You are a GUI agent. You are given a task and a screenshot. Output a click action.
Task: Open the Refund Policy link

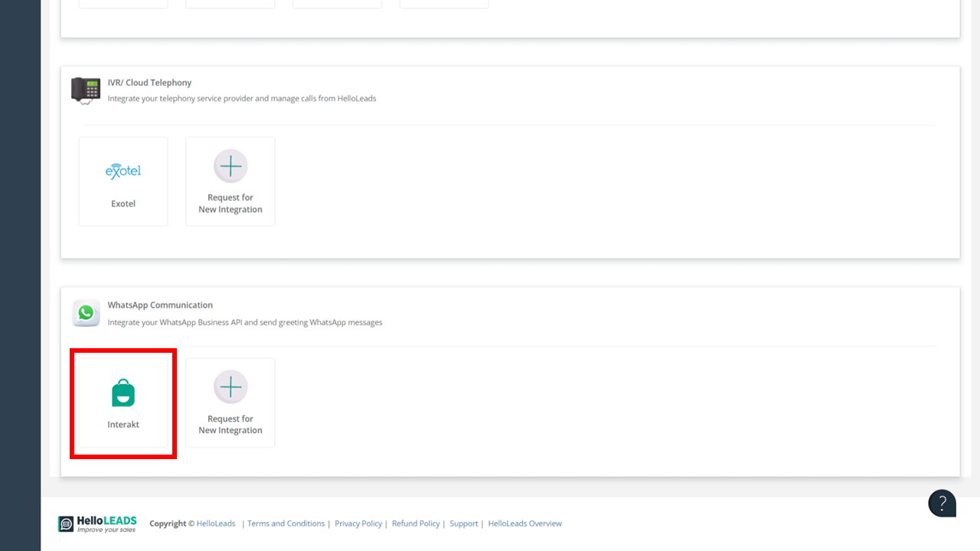416,523
